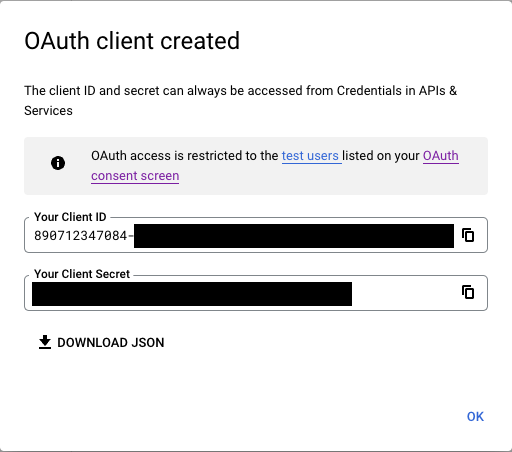This screenshot has height=452, width=512.
Task: Click the Your Client ID field label
Action: click(x=70, y=217)
